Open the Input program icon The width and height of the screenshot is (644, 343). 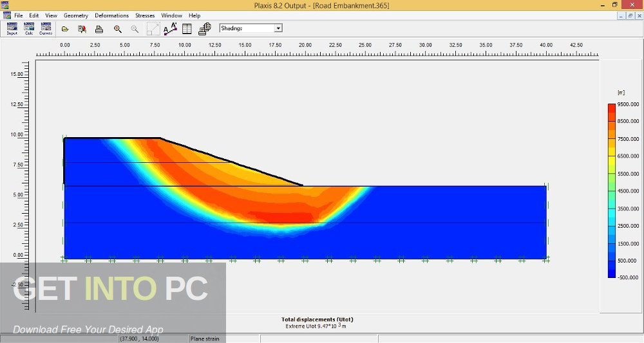click(x=12, y=29)
